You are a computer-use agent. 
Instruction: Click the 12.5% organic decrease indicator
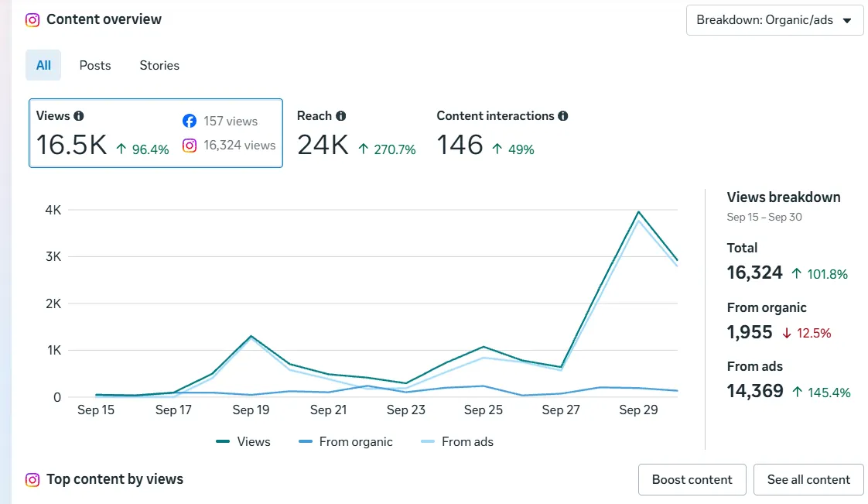pos(806,334)
